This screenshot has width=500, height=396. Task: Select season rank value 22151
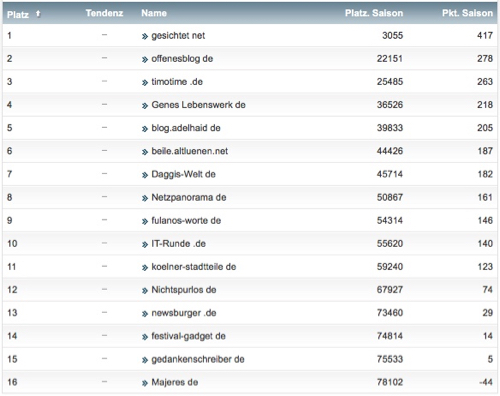(390, 59)
